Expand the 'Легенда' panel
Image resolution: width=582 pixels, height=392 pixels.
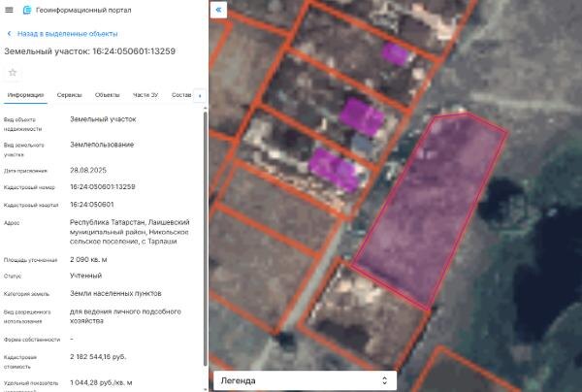coord(305,380)
